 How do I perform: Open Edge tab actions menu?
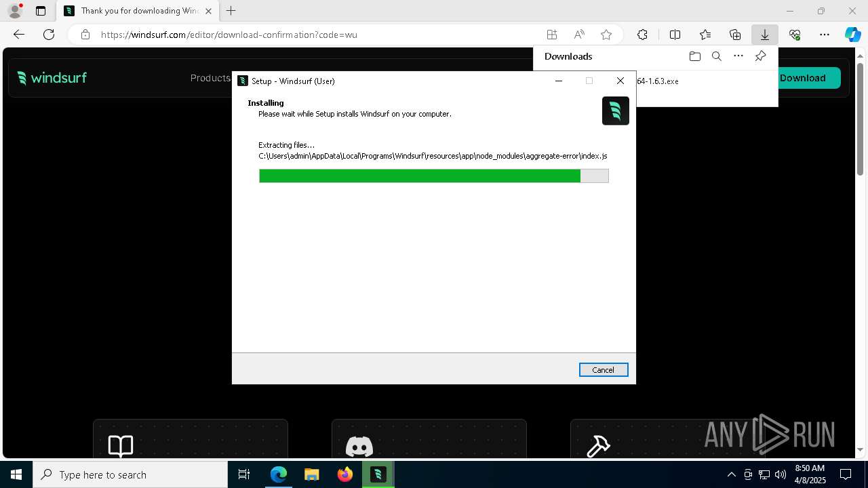point(41,11)
